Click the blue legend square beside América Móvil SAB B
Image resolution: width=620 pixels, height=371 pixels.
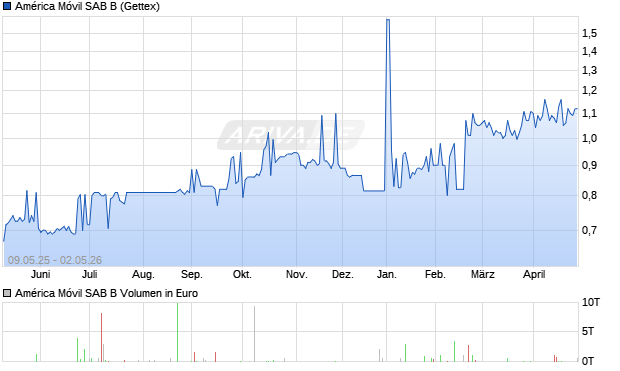pos(7,6)
